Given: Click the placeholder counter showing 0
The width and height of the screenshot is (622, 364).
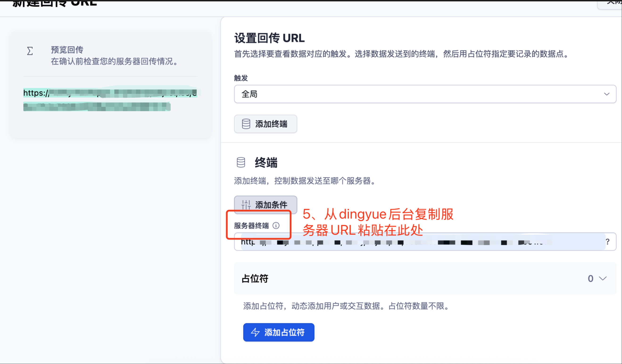Looking at the screenshot, I should (590, 278).
